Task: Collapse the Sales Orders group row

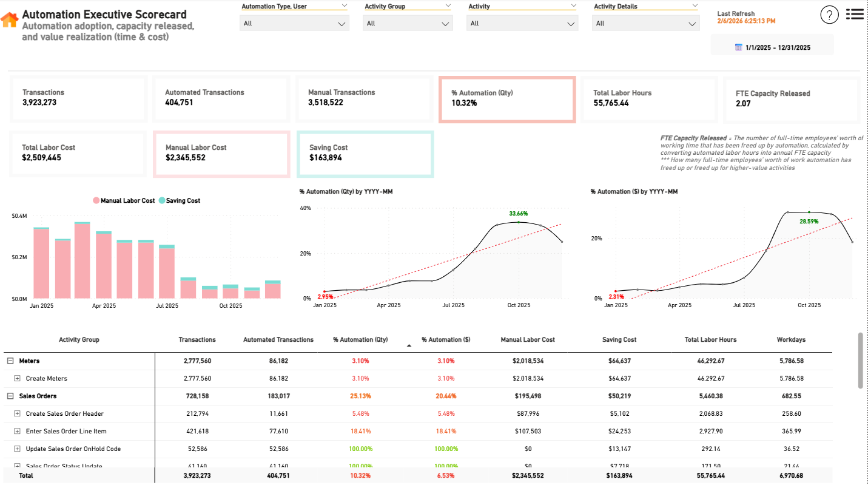Action: point(10,396)
